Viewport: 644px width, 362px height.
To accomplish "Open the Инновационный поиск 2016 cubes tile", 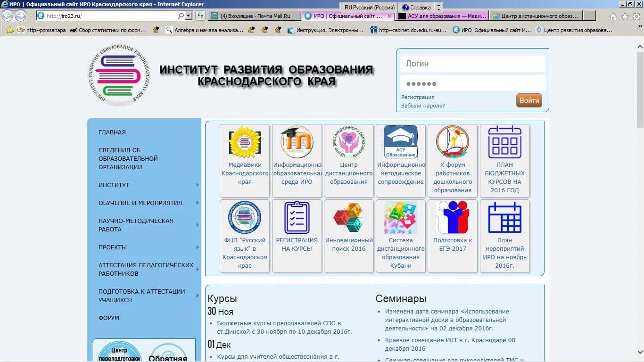I will tap(348, 236).
